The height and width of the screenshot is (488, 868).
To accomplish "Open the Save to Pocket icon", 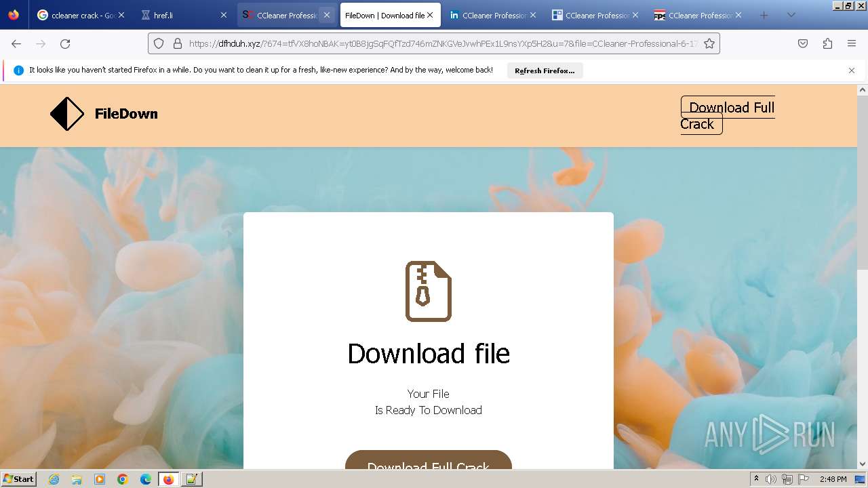I will 803,43.
